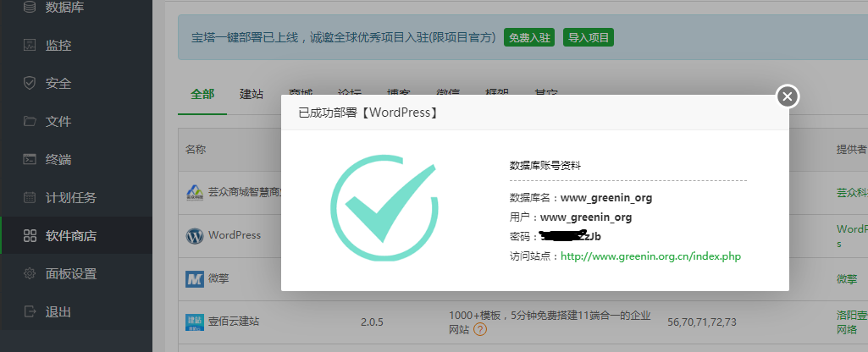The image size is (868, 352).
Task: Click the 芸众商城智慧商 row name
Action: [x=245, y=193]
